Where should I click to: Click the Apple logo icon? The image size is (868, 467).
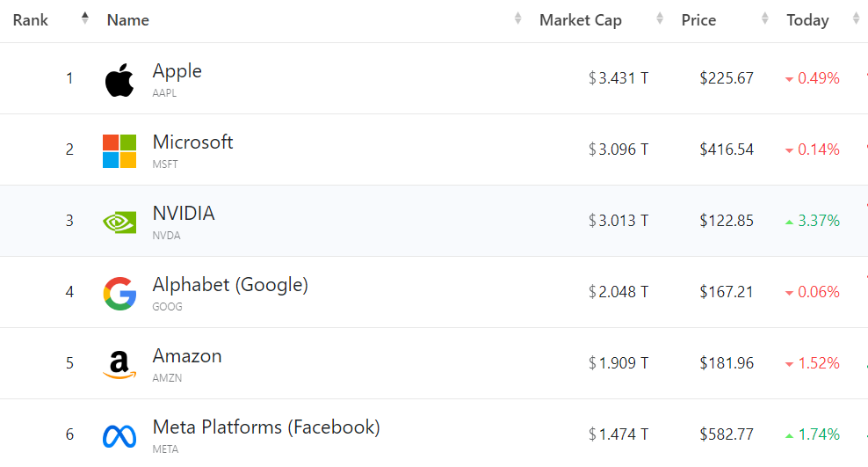[x=119, y=80]
